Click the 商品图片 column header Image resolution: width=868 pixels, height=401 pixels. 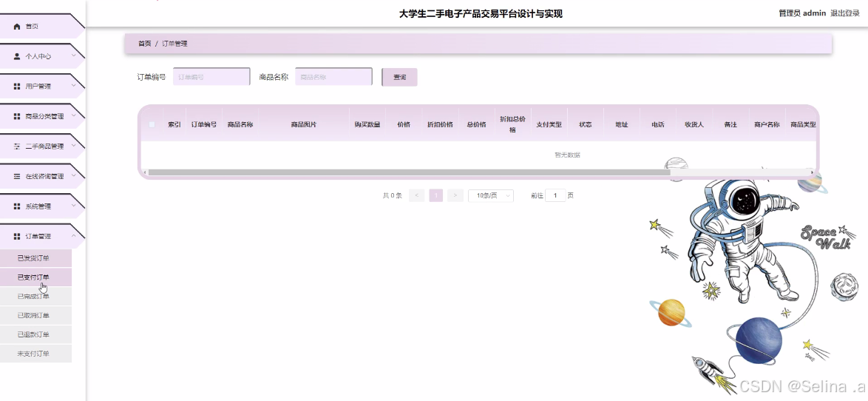tap(304, 124)
